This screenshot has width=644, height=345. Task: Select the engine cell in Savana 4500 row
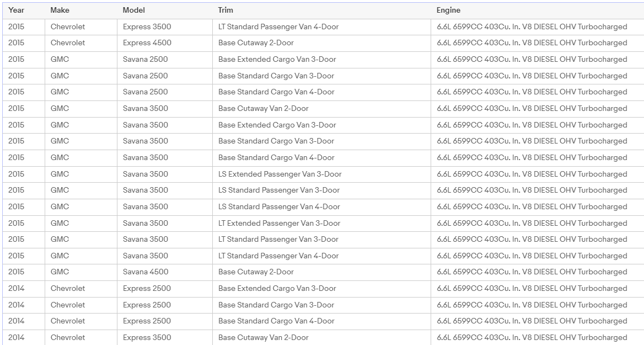tap(532, 272)
